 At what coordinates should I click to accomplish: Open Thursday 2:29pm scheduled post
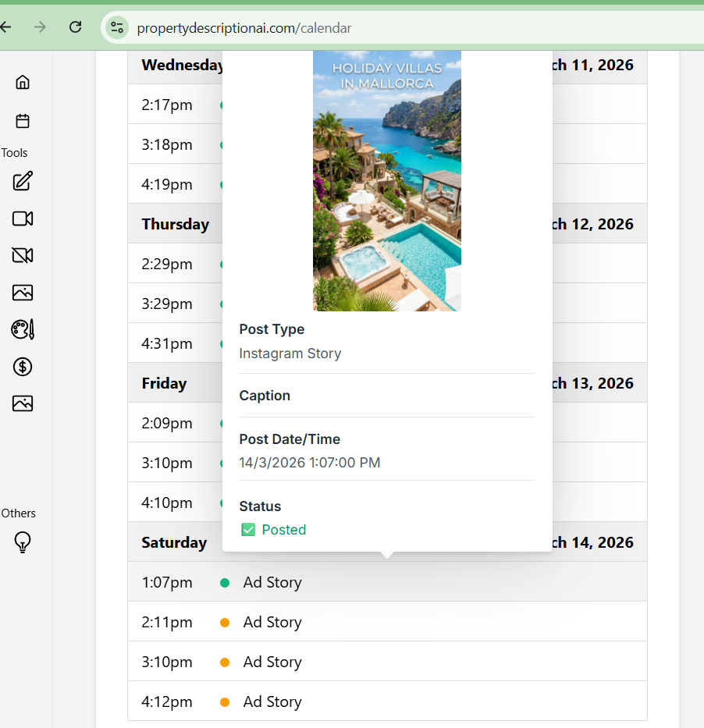(176, 263)
